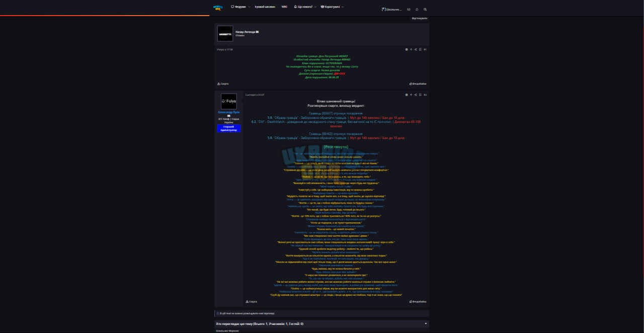This screenshot has height=333, width=644.
Task: Open the viewer Школьник Морозов profile link
Action: (x=227, y=331)
